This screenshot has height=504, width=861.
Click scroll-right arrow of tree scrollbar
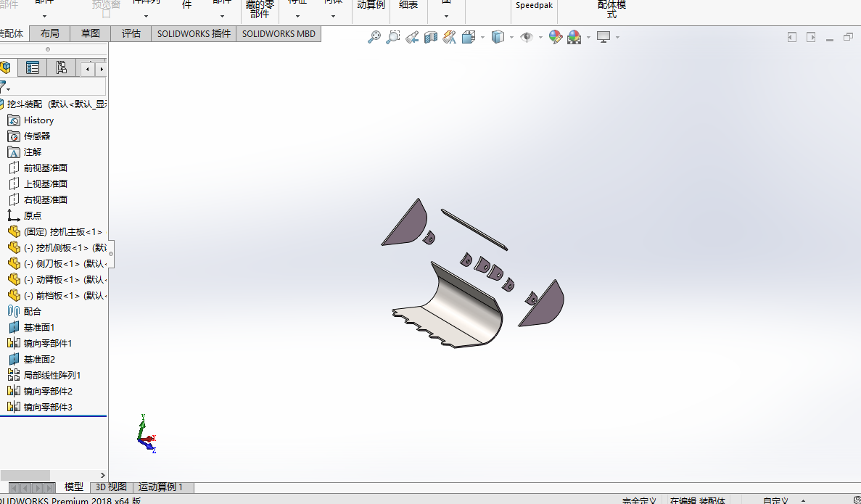tap(103, 475)
